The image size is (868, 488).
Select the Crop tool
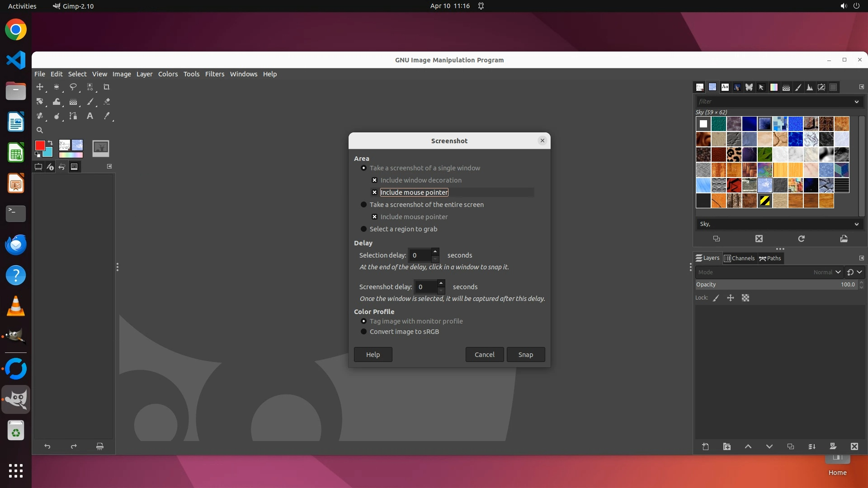pos(107,87)
